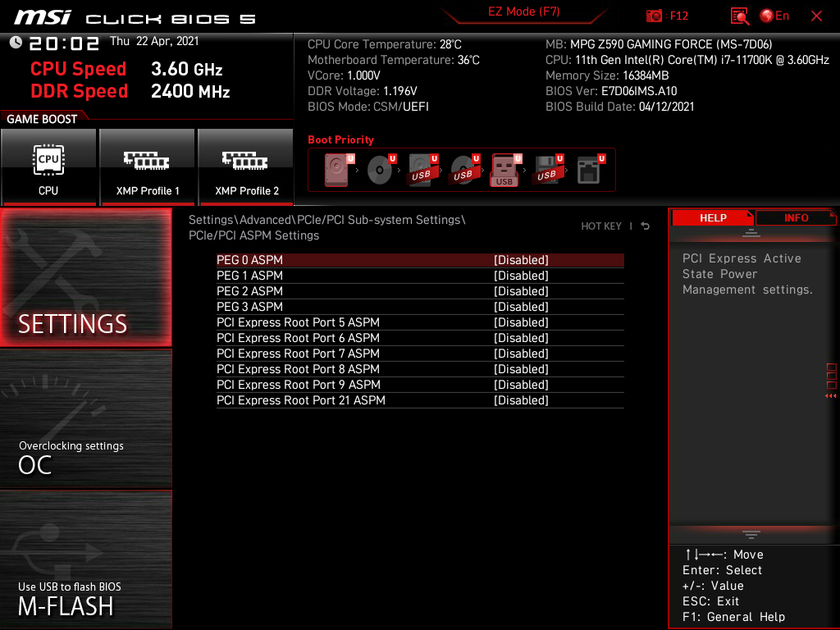Click the help panel top scroll handle
840x630 pixels.
[751, 233]
